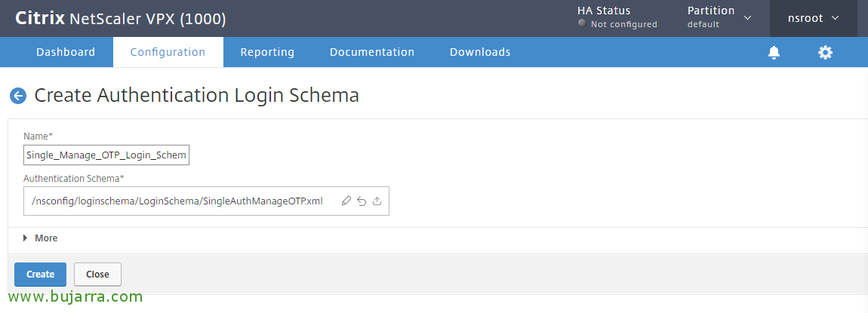
Task: Click the Citrix NetScaler VPX logo text
Action: (x=120, y=18)
